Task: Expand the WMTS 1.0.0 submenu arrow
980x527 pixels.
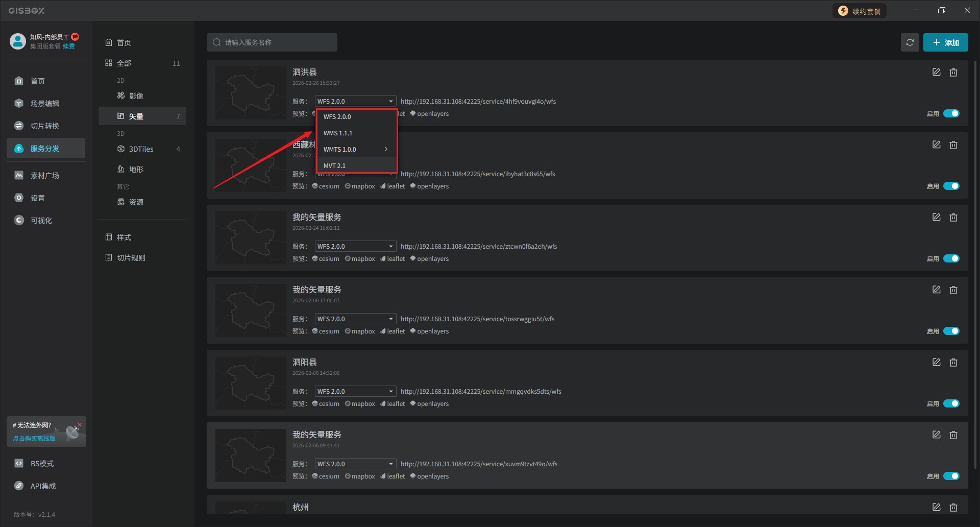Action: 386,150
